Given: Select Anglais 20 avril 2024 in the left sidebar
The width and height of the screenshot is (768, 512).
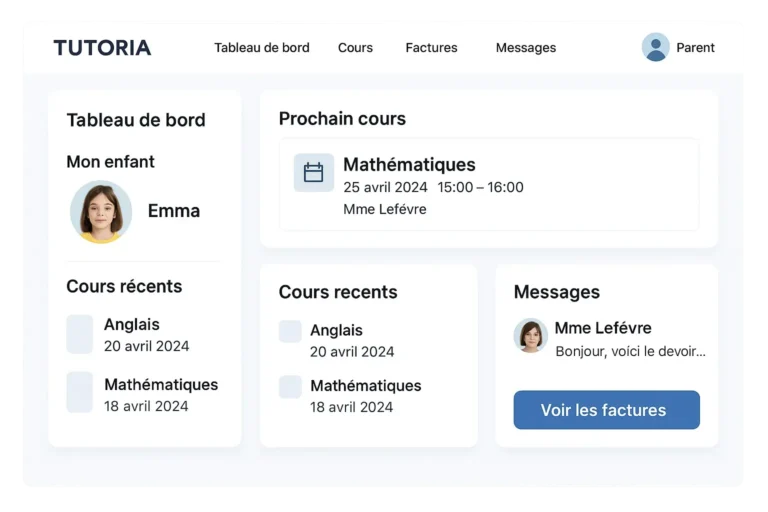Looking at the screenshot, I should point(142,335).
